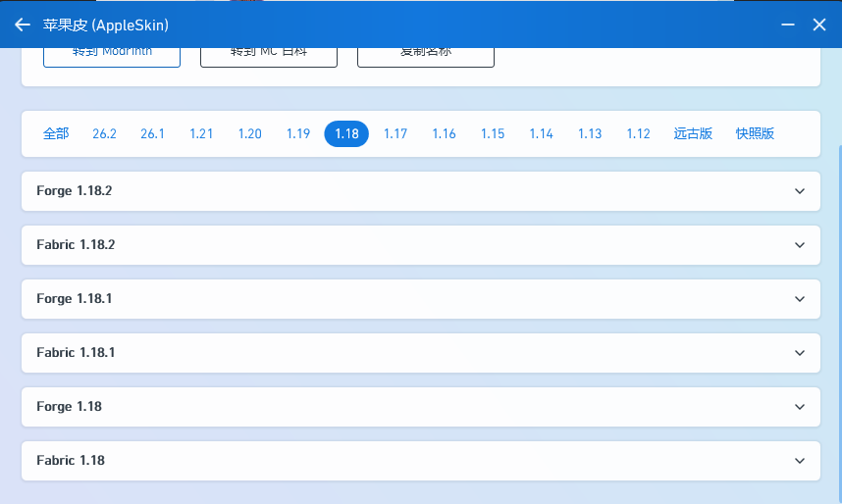Image resolution: width=842 pixels, height=504 pixels.
Task: Expand Forge 1.18 chevron
Action: 800,407
